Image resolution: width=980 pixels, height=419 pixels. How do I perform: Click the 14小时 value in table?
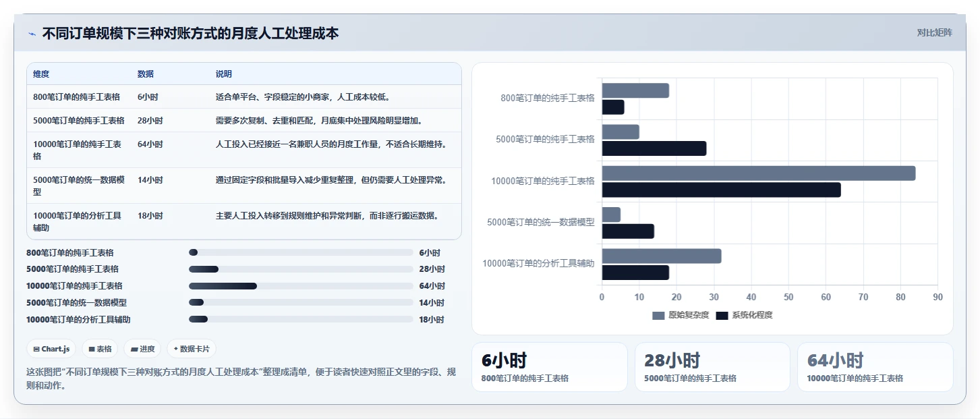point(150,180)
